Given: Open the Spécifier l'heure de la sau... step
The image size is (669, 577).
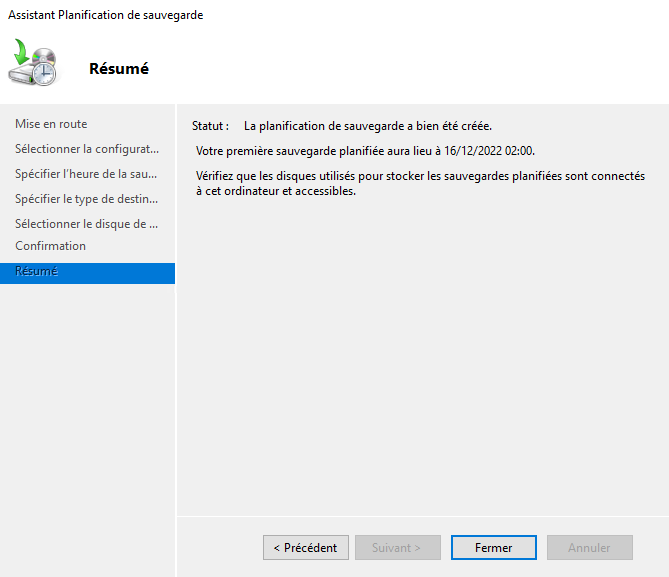Looking at the screenshot, I should [x=86, y=174].
